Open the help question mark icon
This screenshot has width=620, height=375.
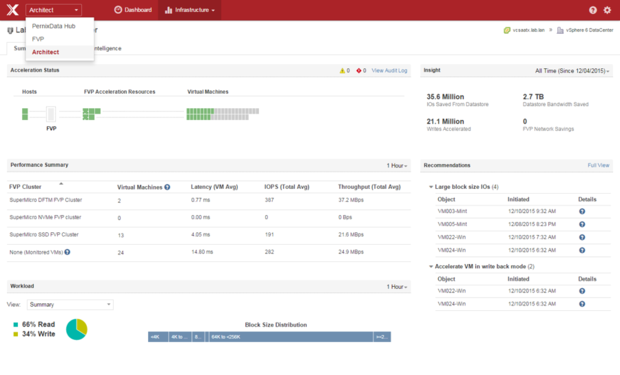(x=593, y=10)
